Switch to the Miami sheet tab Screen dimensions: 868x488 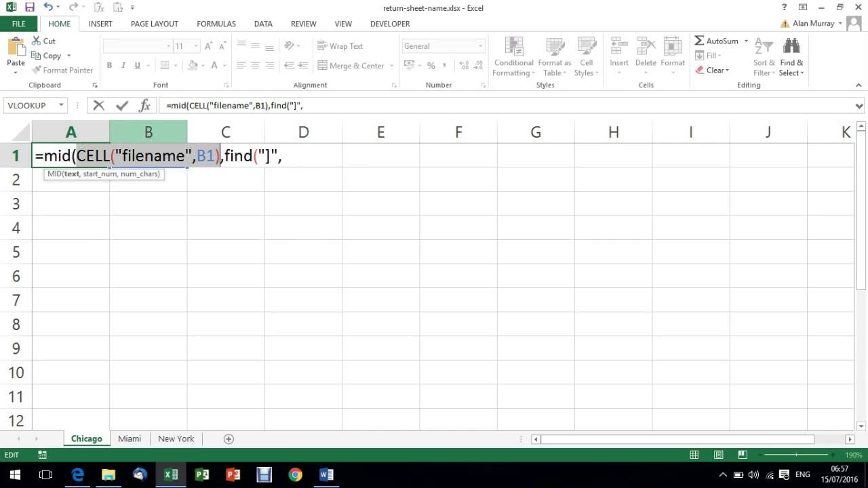point(130,439)
